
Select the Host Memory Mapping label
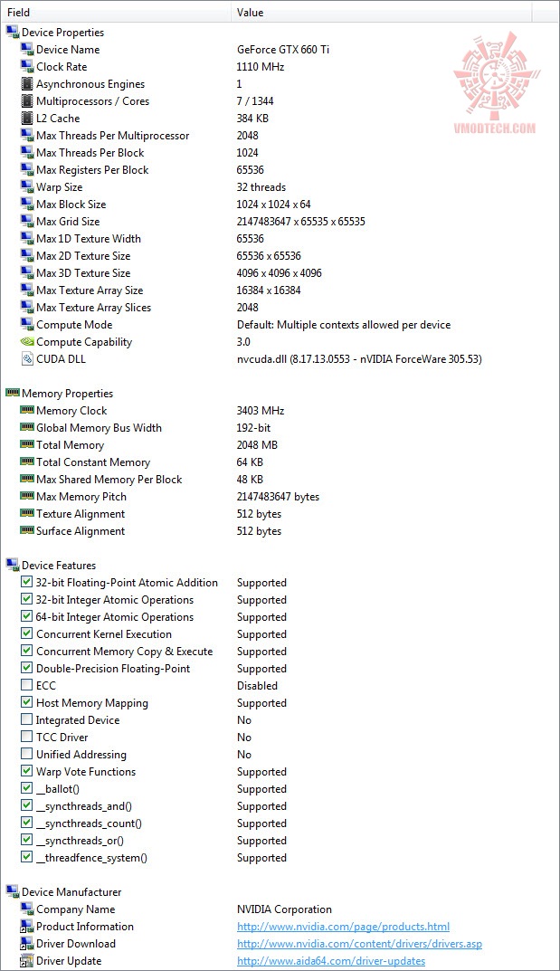tap(92, 703)
